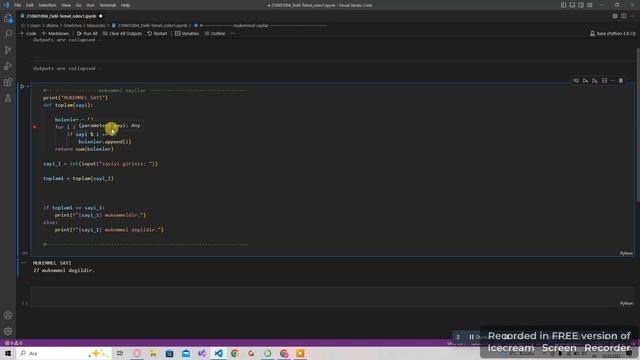This screenshot has height=360, width=640.
Task: Execute cell and below in the cell toolbar
Action: pyautogui.click(x=595, y=81)
